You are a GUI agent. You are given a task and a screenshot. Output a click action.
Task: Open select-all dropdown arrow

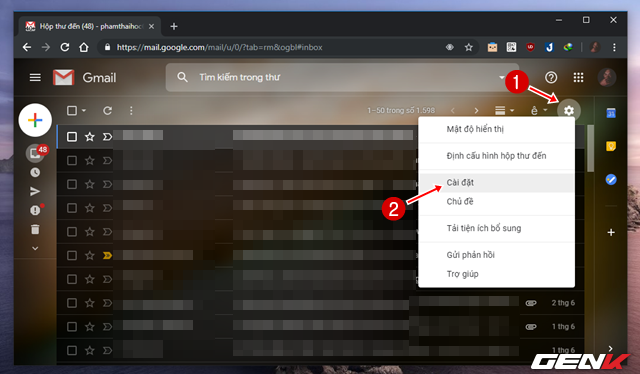(x=84, y=111)
